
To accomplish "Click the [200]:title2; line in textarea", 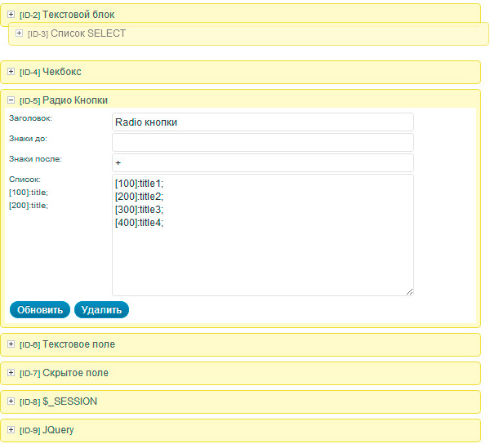I will click(x=139, y=197).
